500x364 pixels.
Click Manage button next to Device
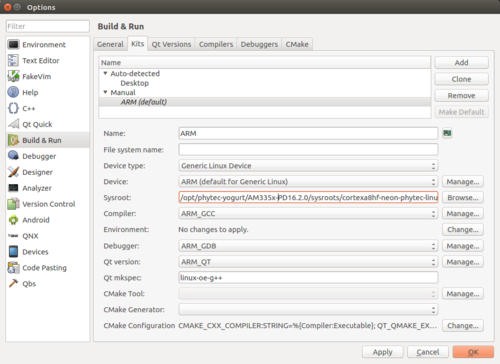(x=463, y=182)
